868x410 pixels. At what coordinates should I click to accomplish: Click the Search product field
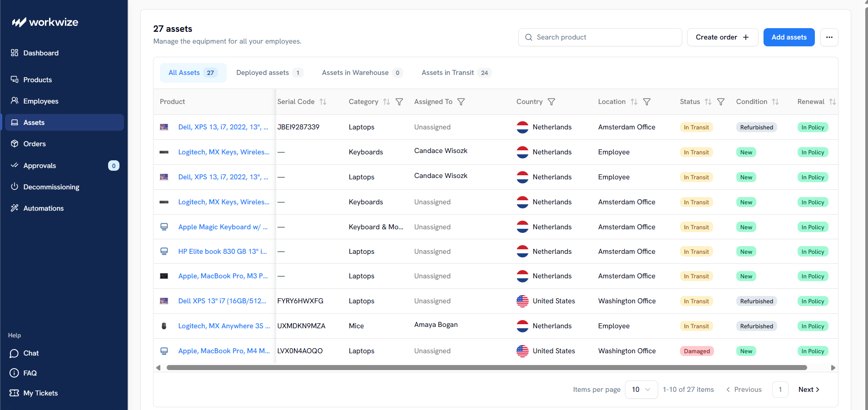[x=600, y=37]
